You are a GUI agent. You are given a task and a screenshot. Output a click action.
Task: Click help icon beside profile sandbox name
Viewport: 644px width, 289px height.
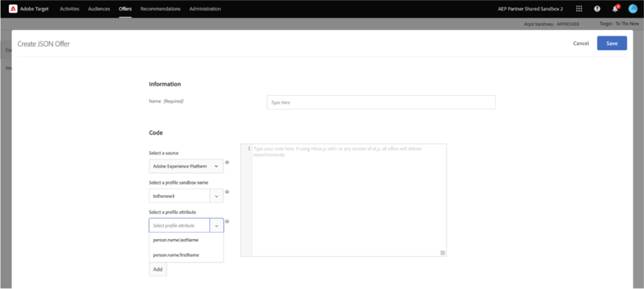(x=227, y=192)
